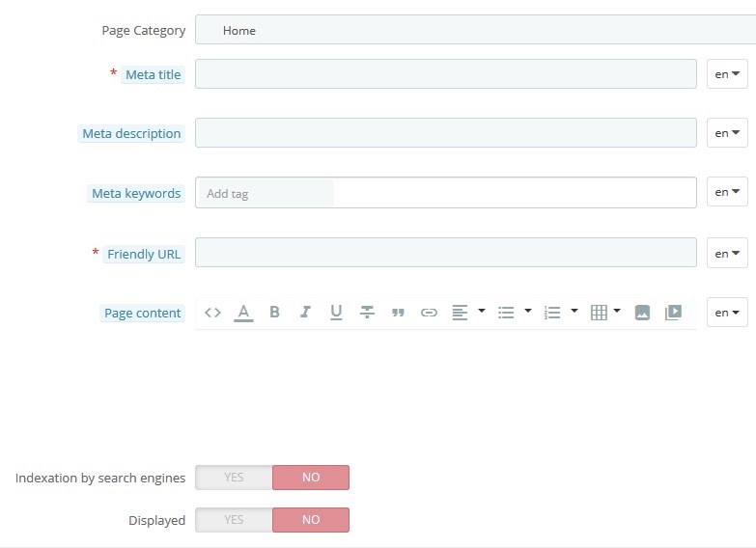Insert media video into page content
The height and width of the screenshot is (548, 756).
click(673, 313)
